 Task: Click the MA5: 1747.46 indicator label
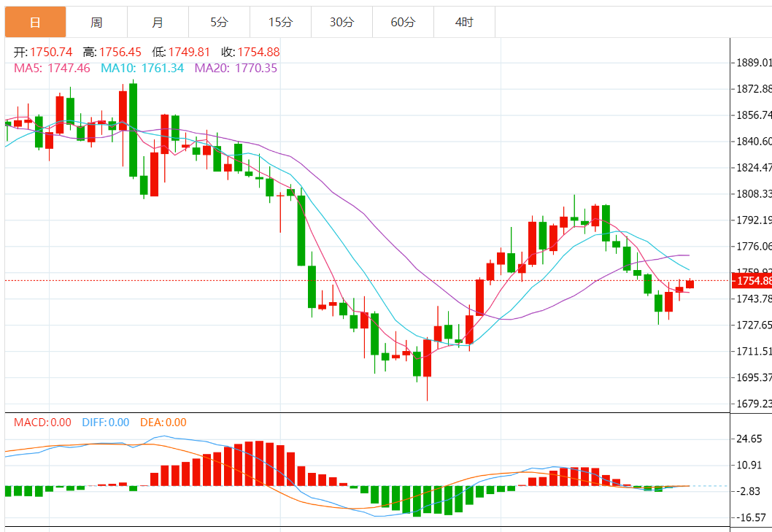click(53, 68)
